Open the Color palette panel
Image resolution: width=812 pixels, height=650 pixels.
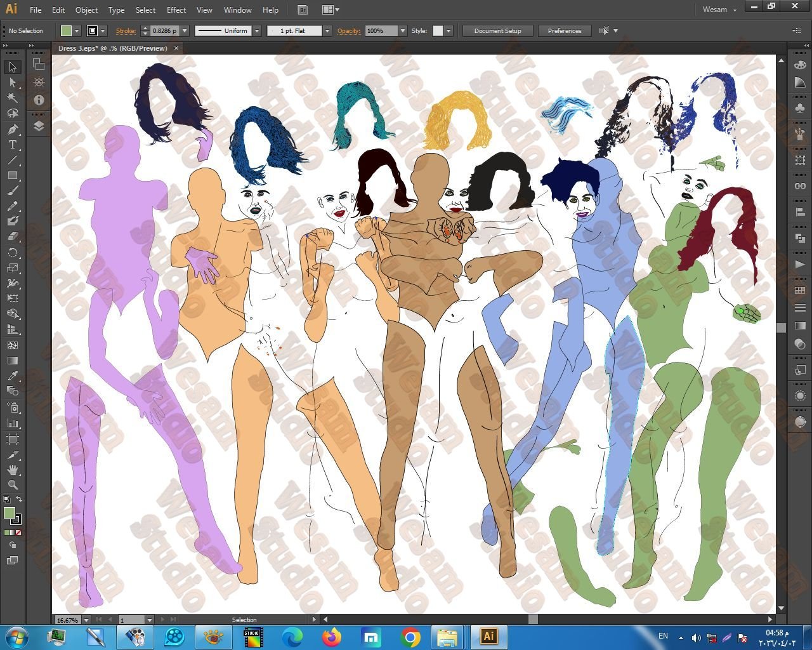(x=800, y=65)
